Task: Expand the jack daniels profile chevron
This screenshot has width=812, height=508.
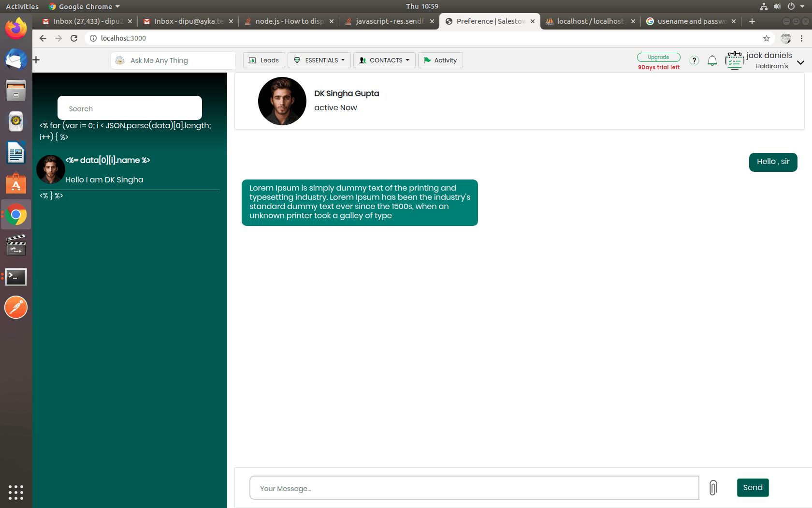Action: 800,62
